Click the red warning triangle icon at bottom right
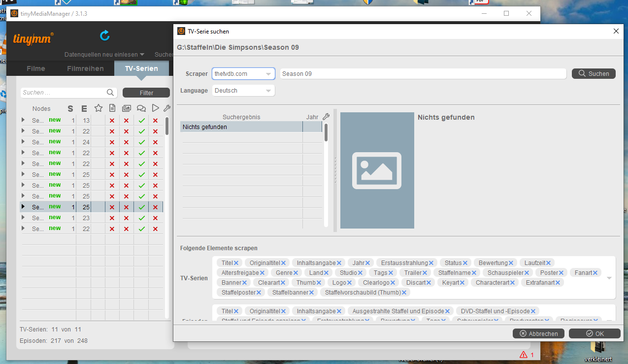Image resolution: width=628 pixels, height=364 pixels. pyautogui.click(x=523, y=355)
